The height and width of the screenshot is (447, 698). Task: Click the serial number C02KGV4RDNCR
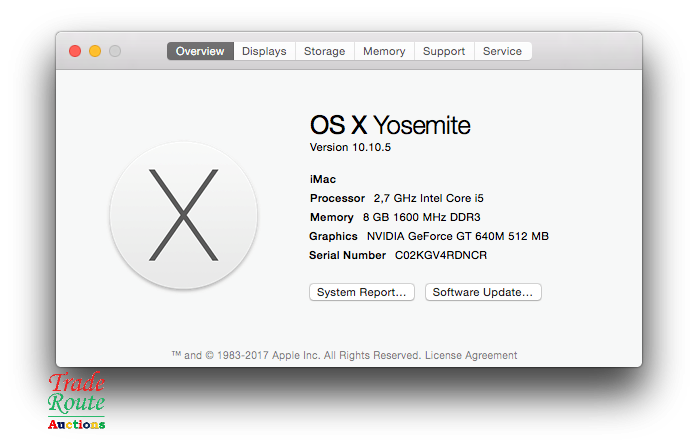tap(441, 255)
